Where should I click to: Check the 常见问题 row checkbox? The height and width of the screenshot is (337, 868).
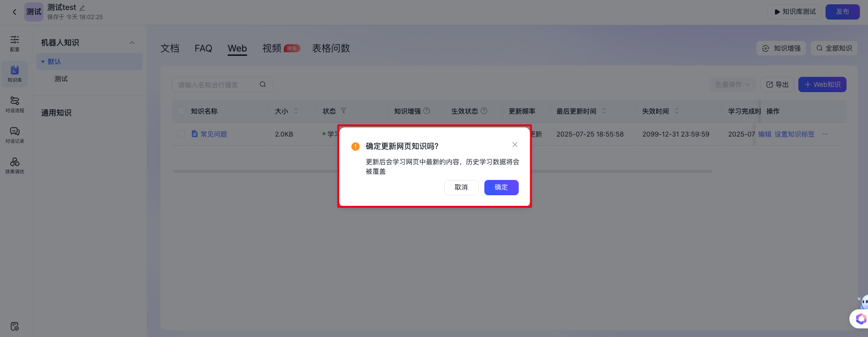tap(181, 134)
